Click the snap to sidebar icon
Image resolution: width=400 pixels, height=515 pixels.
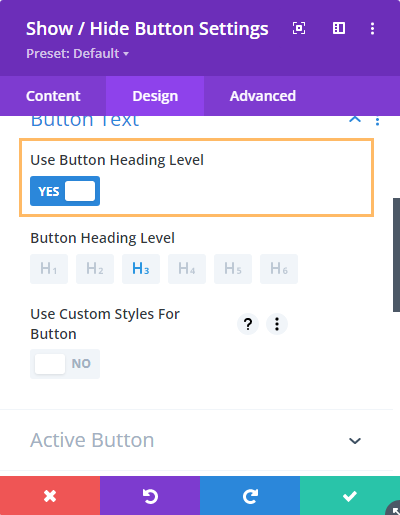coord(339,28)
